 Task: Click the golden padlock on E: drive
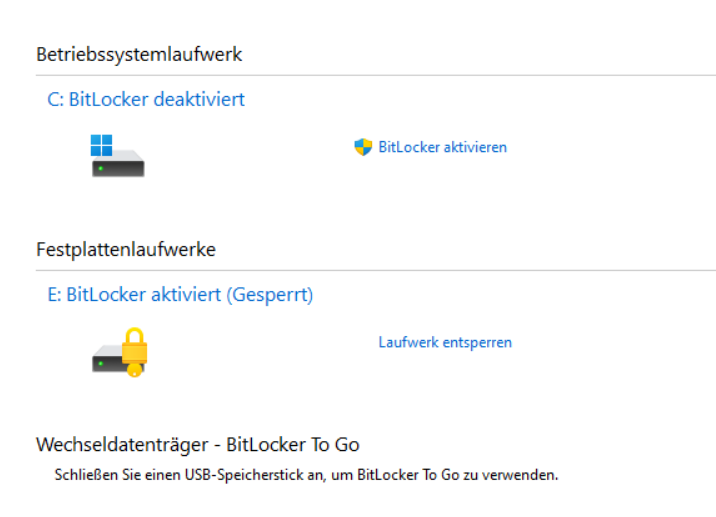(134, 348)
